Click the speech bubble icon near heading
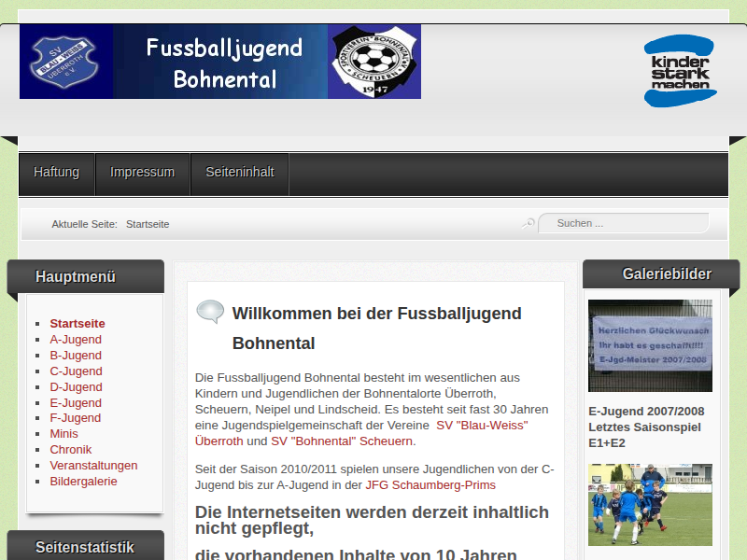This screenshot has height=560, width=747. coord(210,312)
